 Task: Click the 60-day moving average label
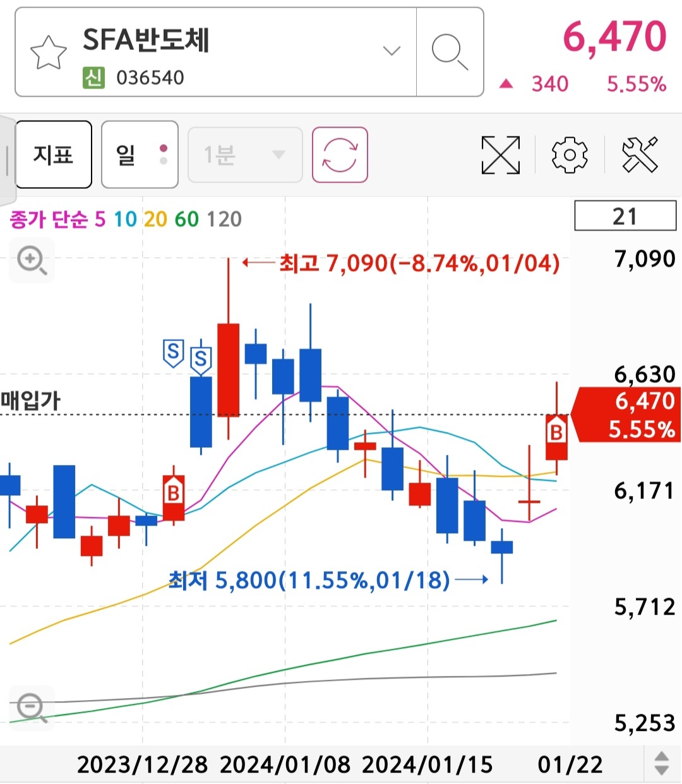(x=186, y=219)
